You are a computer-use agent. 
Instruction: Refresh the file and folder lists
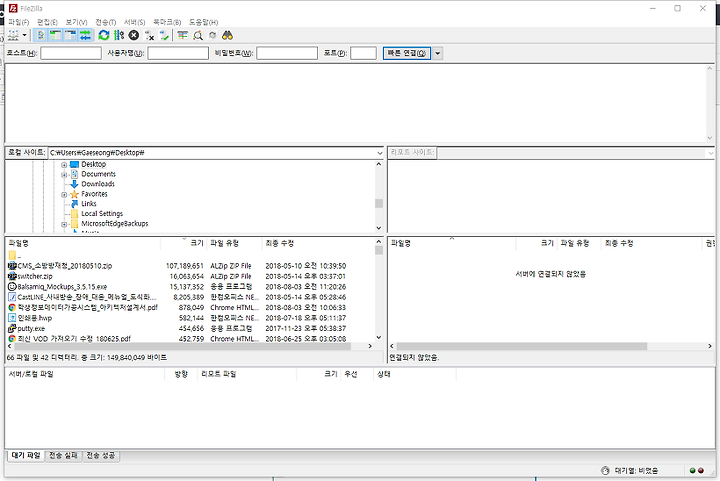[x=104, y=35]
